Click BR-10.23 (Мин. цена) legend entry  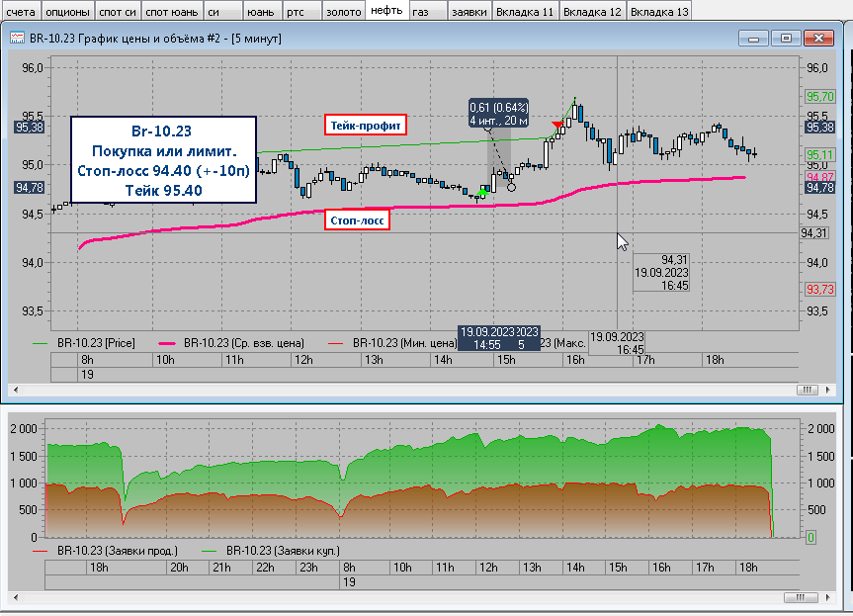(391, 343)
